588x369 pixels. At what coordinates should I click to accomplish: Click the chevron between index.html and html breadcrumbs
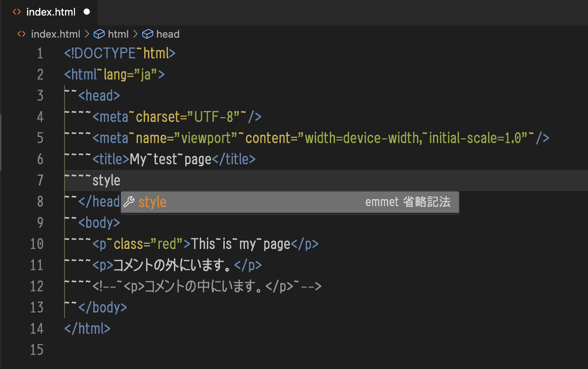pos(87,34)
